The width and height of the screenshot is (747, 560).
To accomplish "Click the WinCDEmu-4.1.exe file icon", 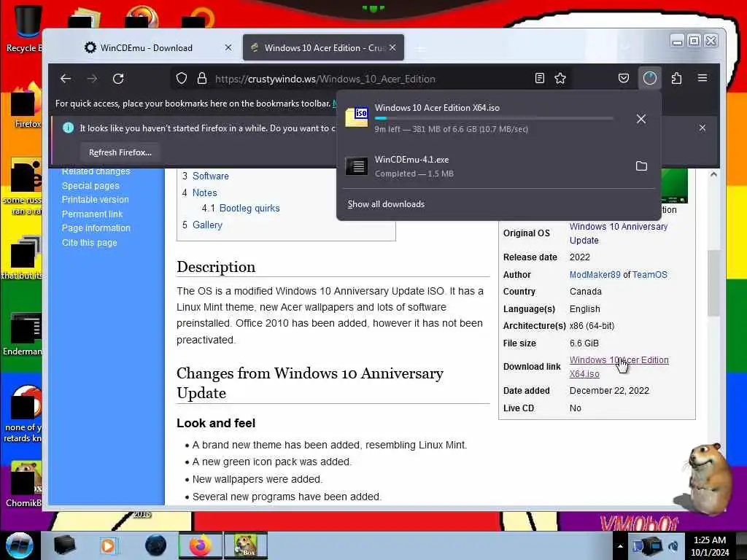I will pos(357,166).
